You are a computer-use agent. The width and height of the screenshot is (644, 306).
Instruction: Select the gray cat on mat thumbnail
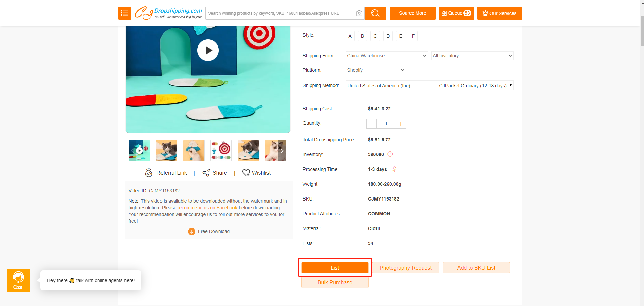[x=167, y=151]
